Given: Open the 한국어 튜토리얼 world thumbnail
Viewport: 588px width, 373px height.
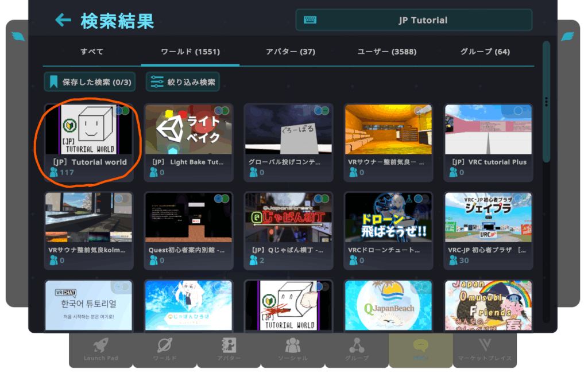Looking at the screenshot, I should 89,305.
